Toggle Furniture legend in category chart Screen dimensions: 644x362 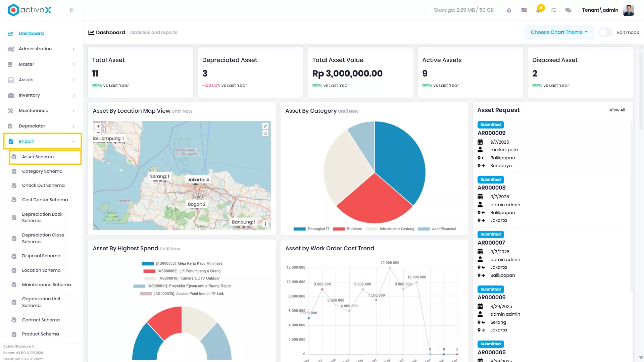click(347, 229)
